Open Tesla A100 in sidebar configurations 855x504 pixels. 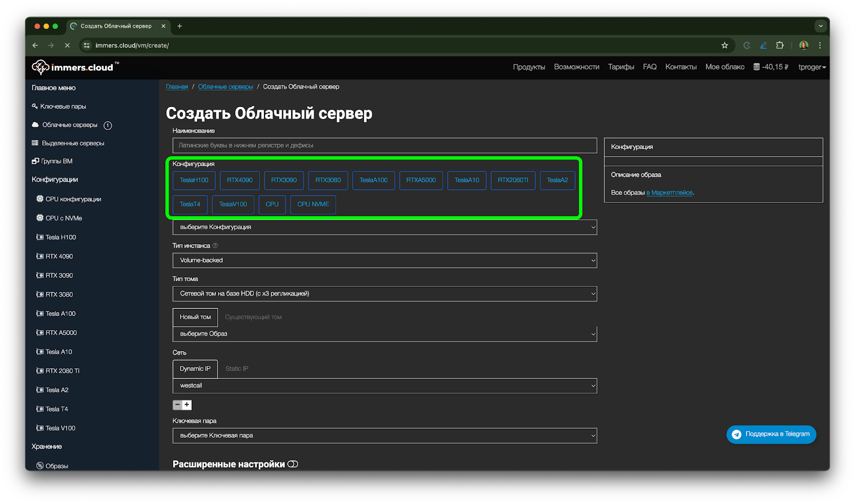click(56, 314)
